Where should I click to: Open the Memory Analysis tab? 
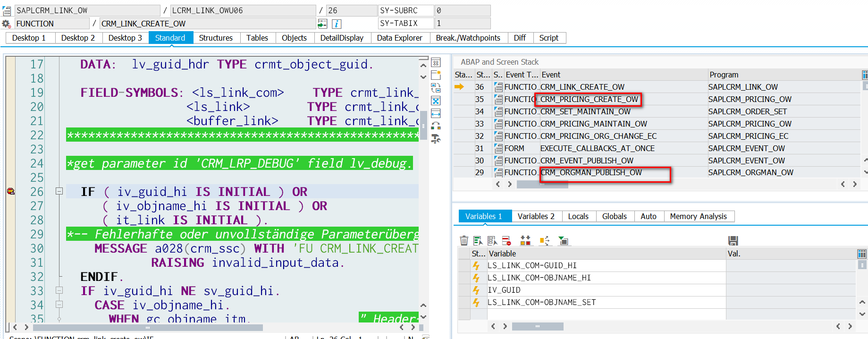tap(699, 216)
